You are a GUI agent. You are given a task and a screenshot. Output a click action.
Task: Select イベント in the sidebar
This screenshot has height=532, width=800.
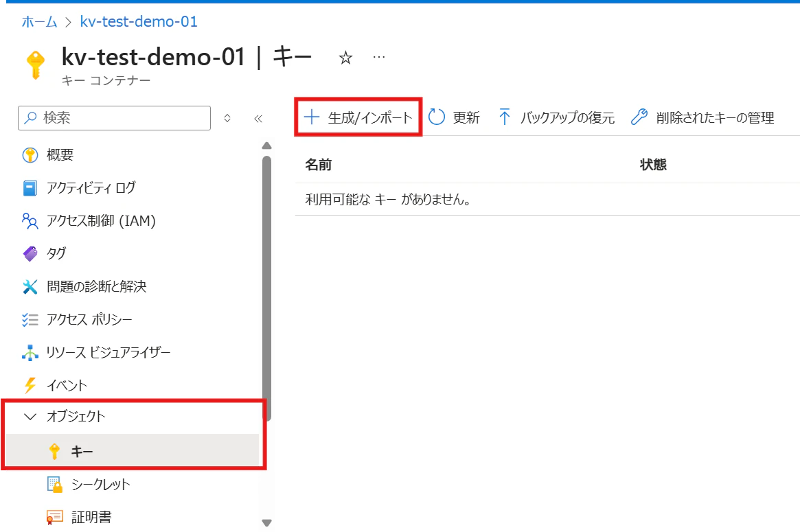pyautogui.click(x=67, y=385)
